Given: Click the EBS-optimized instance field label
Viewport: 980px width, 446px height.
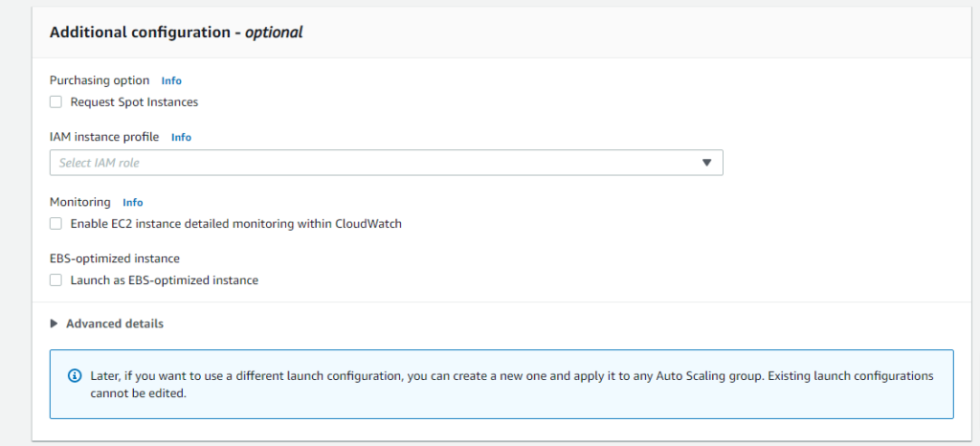Looking at the screenshot, I should click(x=115, y=258).
